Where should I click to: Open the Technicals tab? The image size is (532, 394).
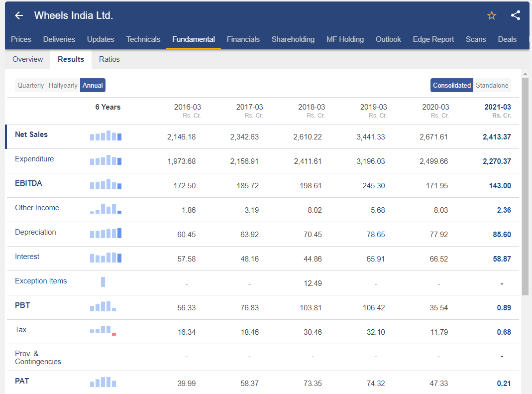[x=143, y=39]
